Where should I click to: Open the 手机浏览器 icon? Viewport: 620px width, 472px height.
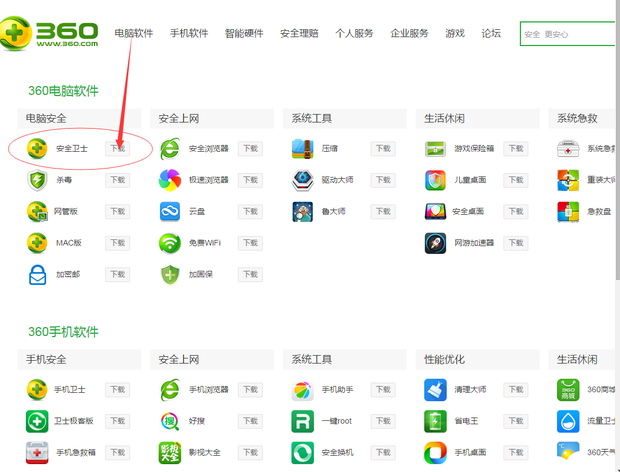click(170, 389)
